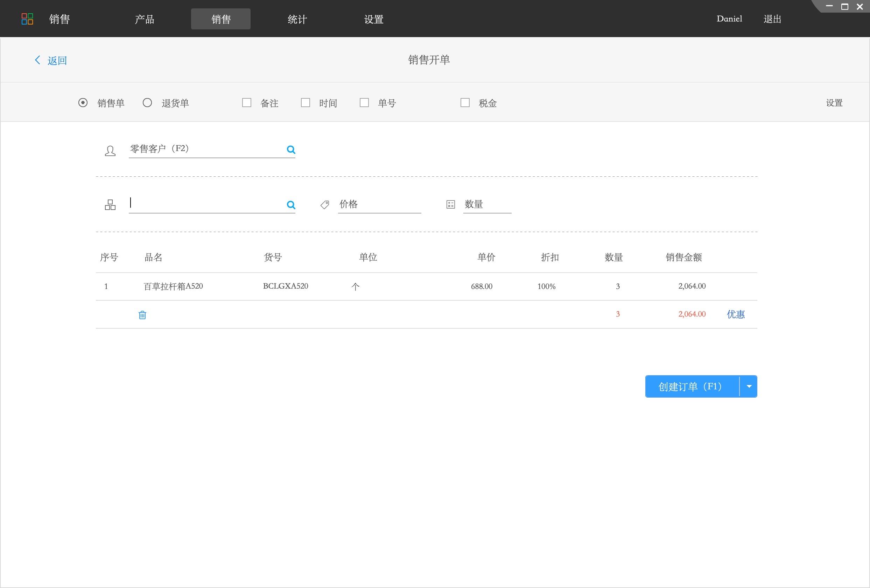Viewport: 870px width, 588px height.
Task: Click the back chevron arrow icon
Action: pos(37,60)
